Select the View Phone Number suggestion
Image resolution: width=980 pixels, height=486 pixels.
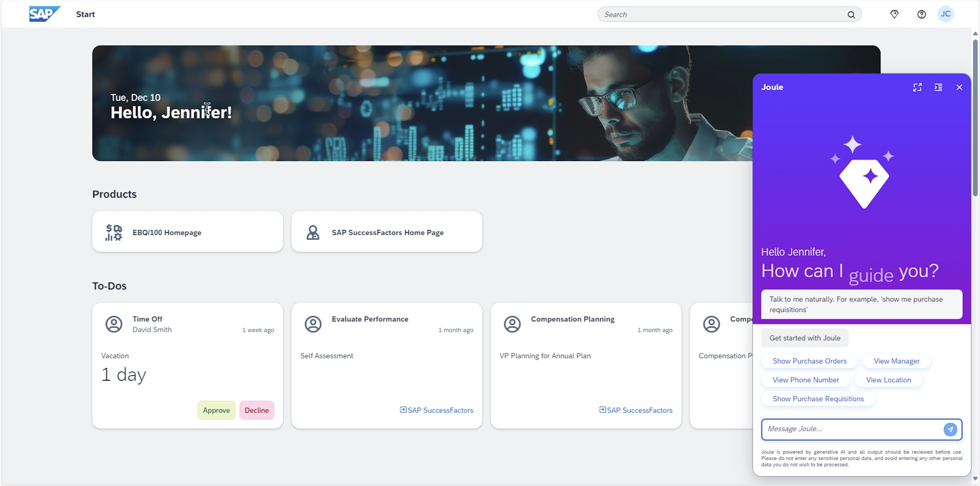click(805, 380)
